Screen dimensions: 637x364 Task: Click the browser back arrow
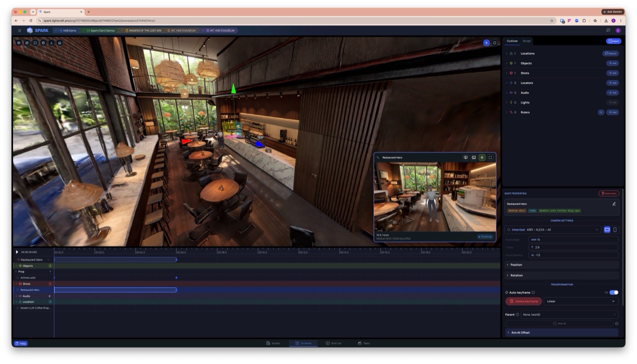point(16,20)
